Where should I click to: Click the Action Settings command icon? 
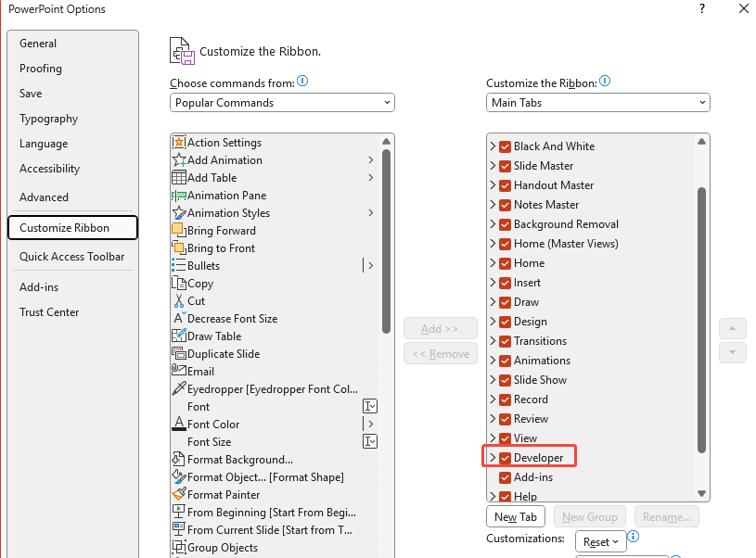coord(179,143)
